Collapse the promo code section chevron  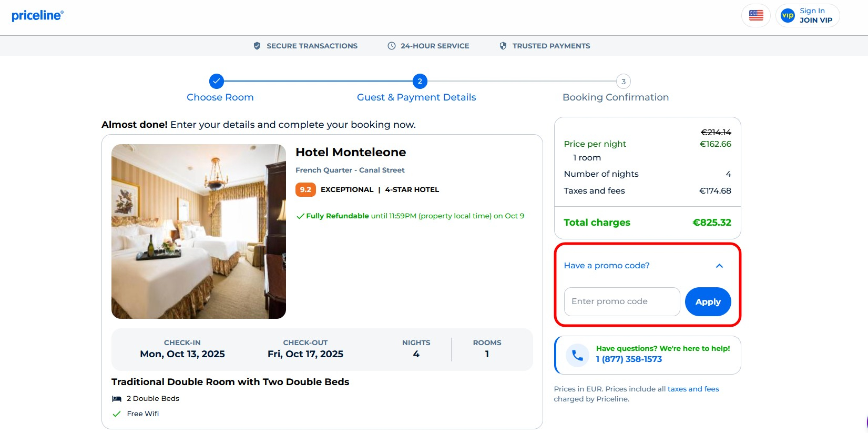click(x=719, y=266)
